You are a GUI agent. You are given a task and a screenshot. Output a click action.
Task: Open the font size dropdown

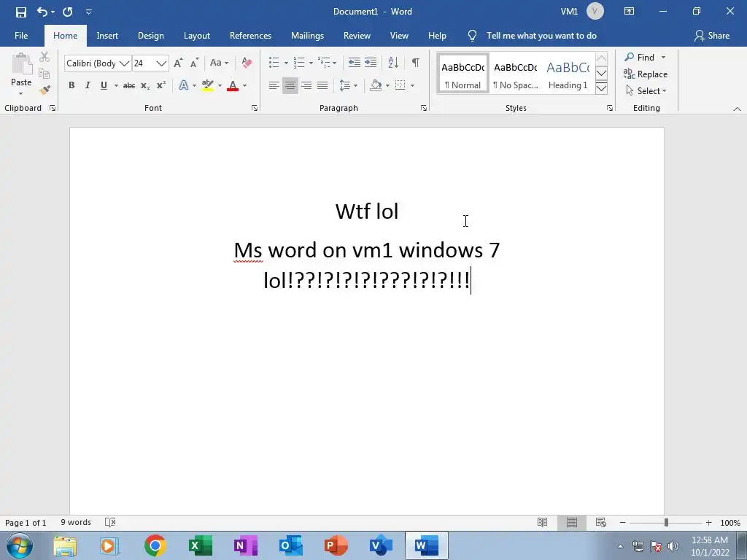point(161,63)
